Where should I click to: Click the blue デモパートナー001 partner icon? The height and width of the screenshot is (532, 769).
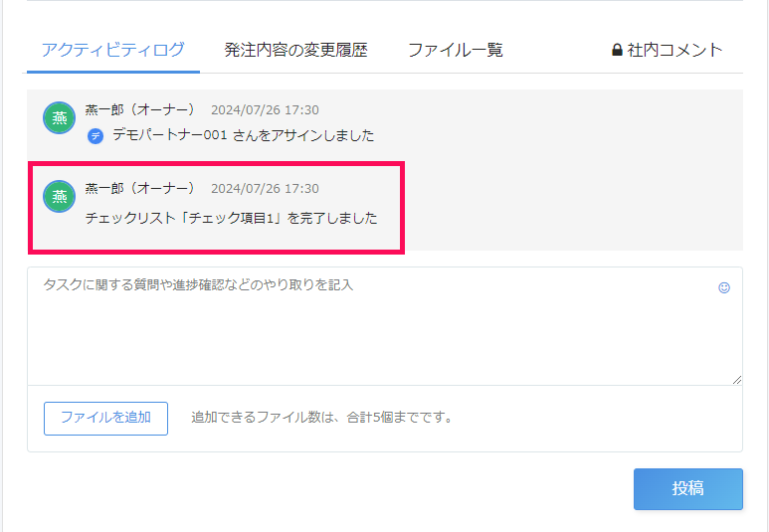coord(96,136)
